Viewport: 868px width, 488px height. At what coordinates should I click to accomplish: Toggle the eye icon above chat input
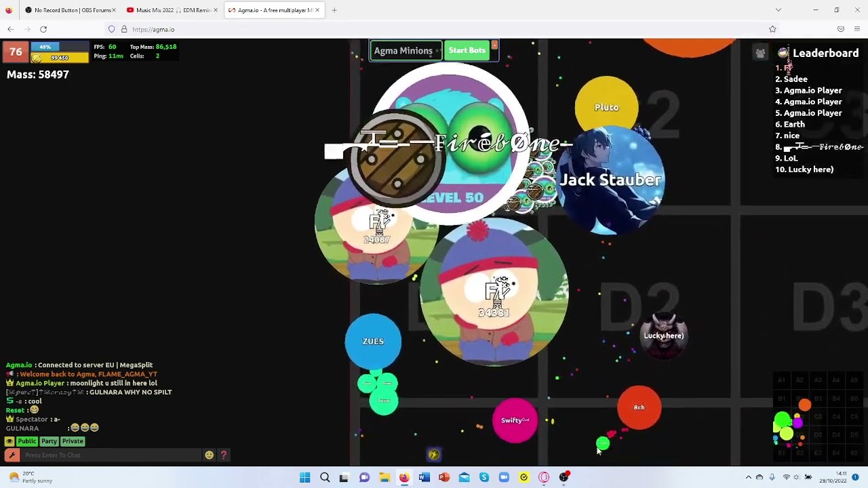click(9, 441)
